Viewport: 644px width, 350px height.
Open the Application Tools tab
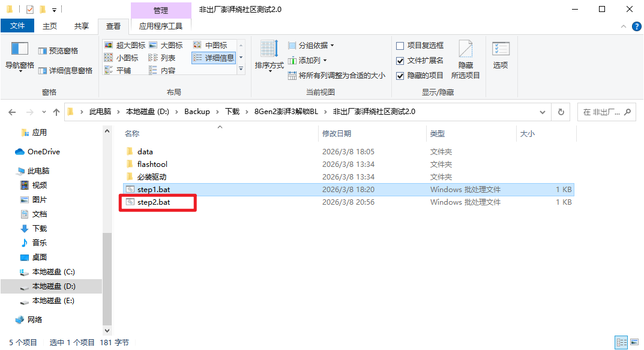(161, 26)
